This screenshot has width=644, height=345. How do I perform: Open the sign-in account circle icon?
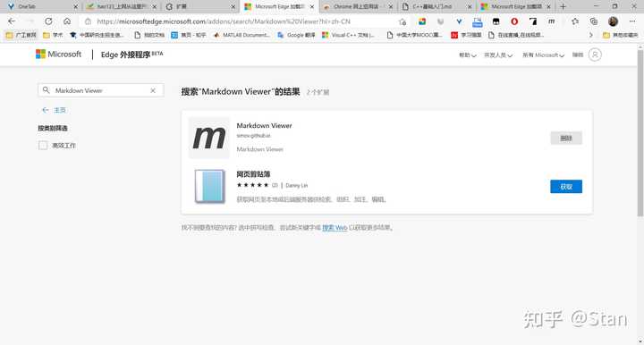click(x=595, y=55)
